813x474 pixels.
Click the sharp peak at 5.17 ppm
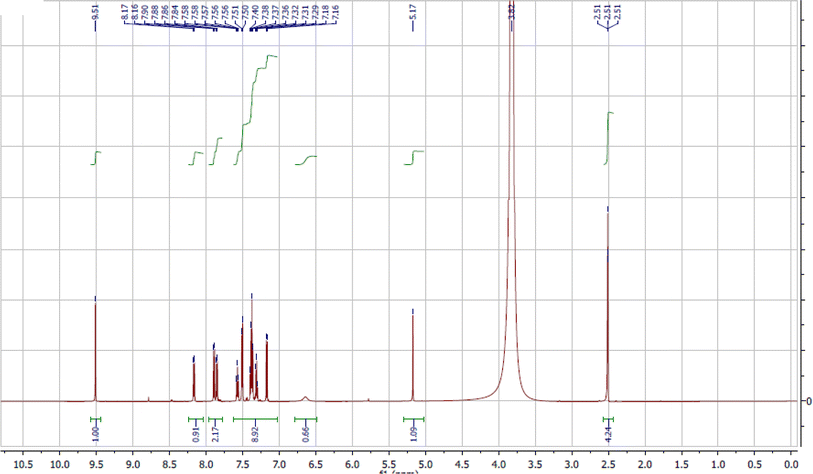pos(413,358)
